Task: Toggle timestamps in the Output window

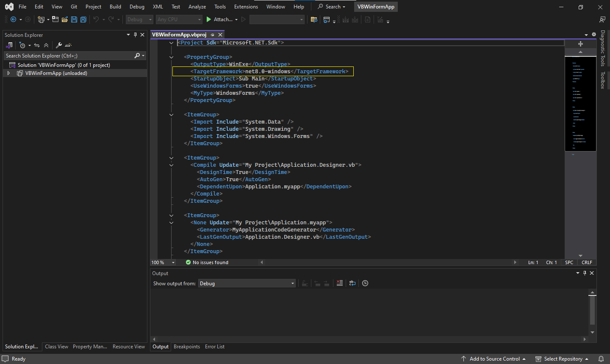Action: click(365, 283)
